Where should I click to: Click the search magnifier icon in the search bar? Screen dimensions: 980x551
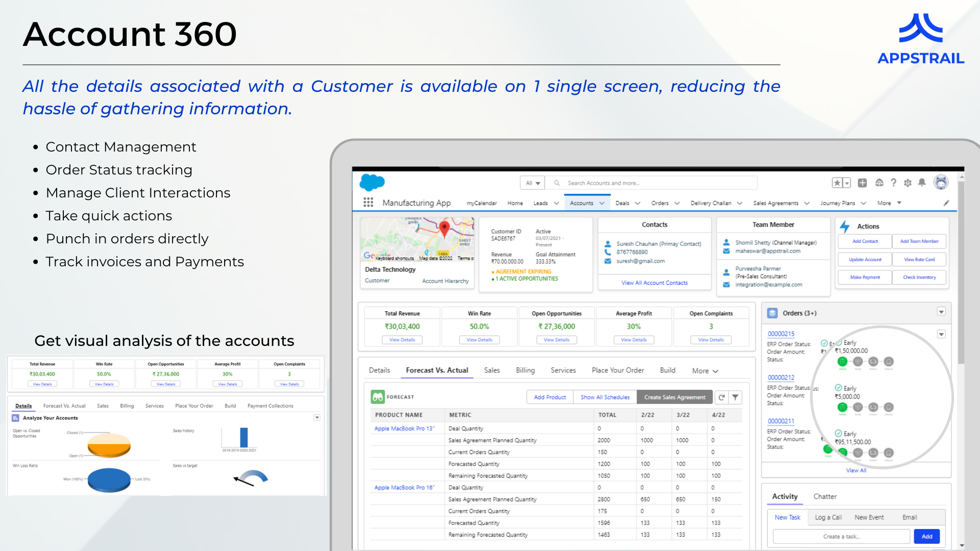tap(557, 183)
